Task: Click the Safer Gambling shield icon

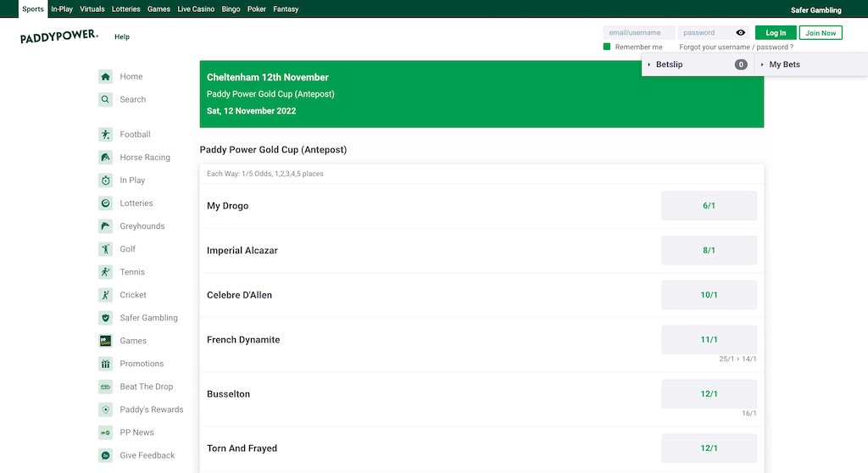Action: click(105, 318)
